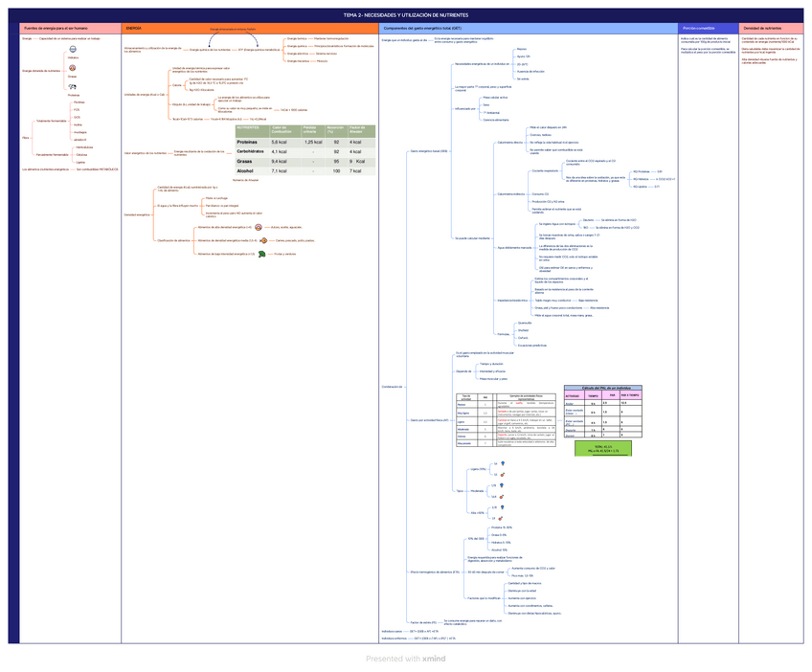Click the Proteínas icon below Grasas
The width and height of the screenshot is (812, 672).
(x=74, y=86)
